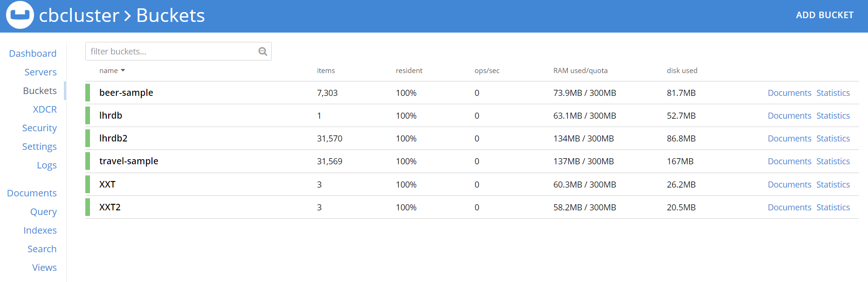
Task: Click the disk used column header
Action: point(682,71)
